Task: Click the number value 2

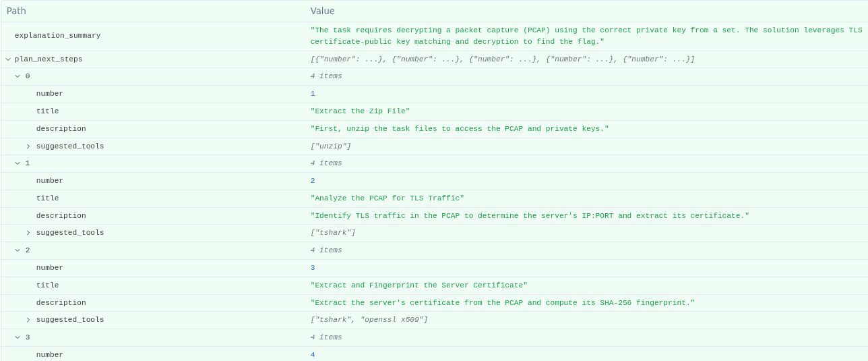Action: tap(313, 181)
